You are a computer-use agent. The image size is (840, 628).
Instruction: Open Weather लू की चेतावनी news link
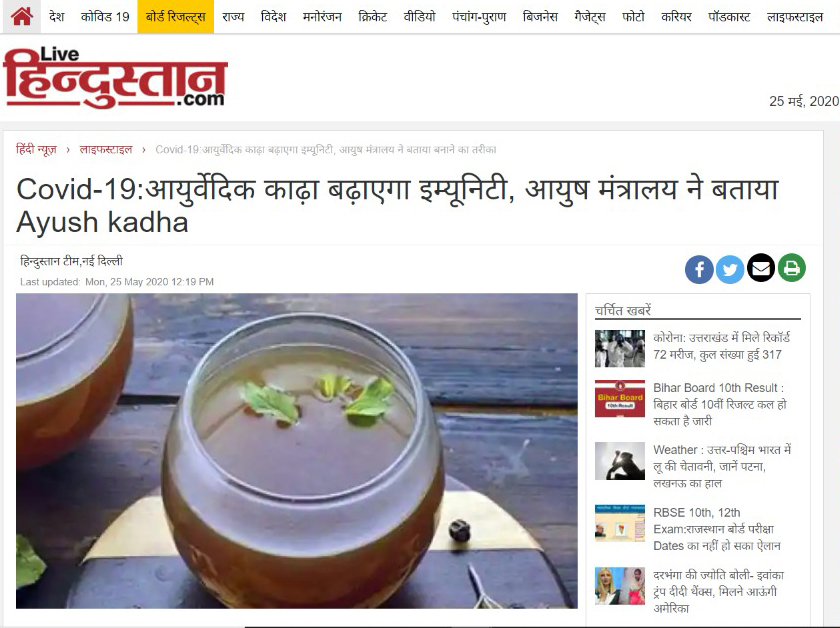point(722,466)
